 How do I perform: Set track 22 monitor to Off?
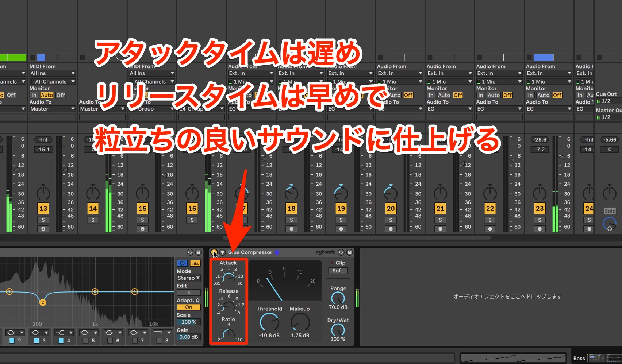pos(508,95)
